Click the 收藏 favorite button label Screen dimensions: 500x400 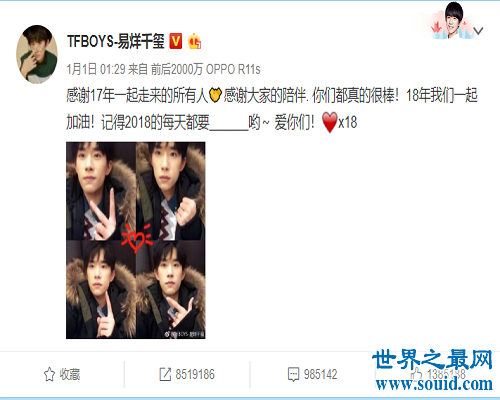point(70,374)
